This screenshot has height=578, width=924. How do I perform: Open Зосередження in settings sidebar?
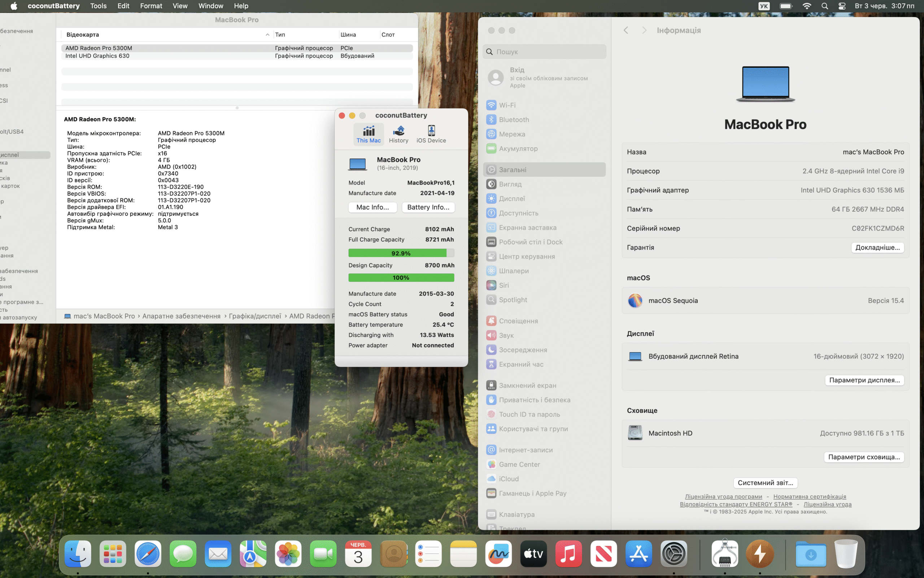click(x=544, y=350)
